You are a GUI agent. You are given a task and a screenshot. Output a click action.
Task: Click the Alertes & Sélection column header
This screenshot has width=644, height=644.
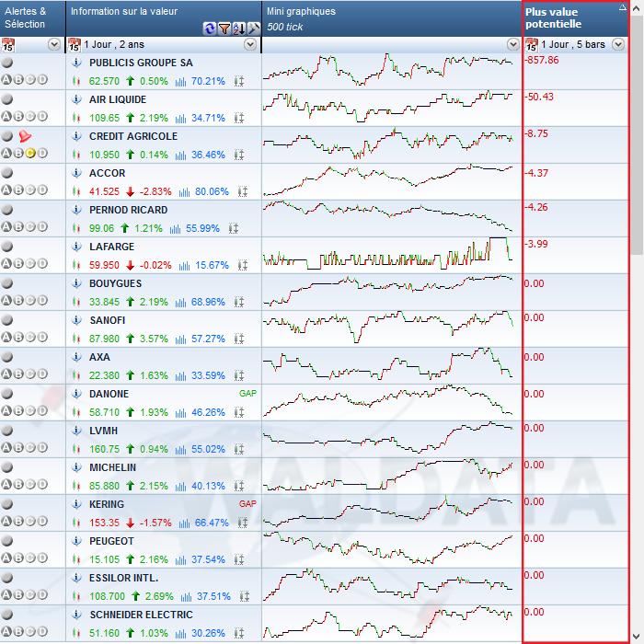32,18
